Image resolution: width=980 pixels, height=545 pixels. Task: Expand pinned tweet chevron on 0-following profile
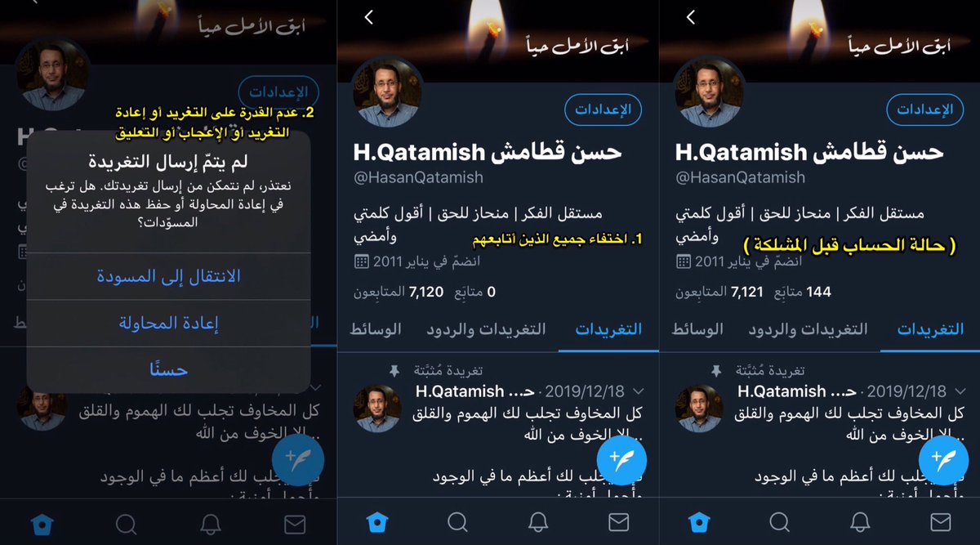pos(639,391)
